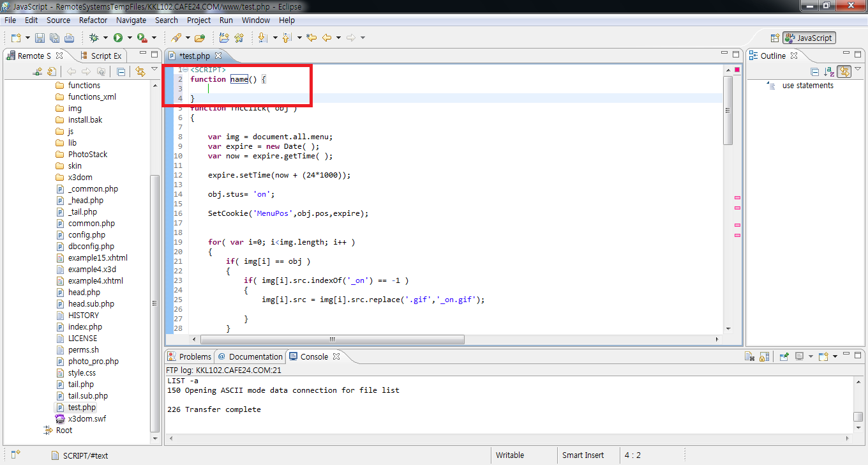Collapse the SCRIPT fold marker on line 1
This screenshot has height=465, width=868.
point(185,70)
